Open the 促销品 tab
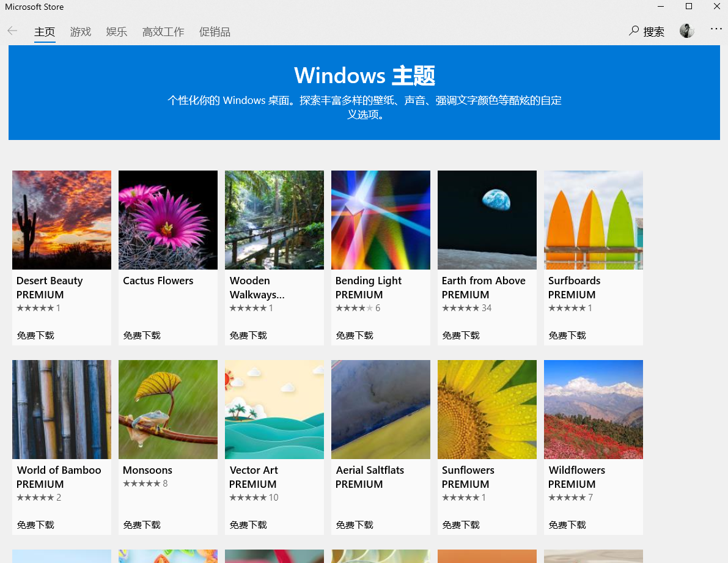Image resolution: width=728 pixels, height=563 pixels. click(x=215, y=32)
